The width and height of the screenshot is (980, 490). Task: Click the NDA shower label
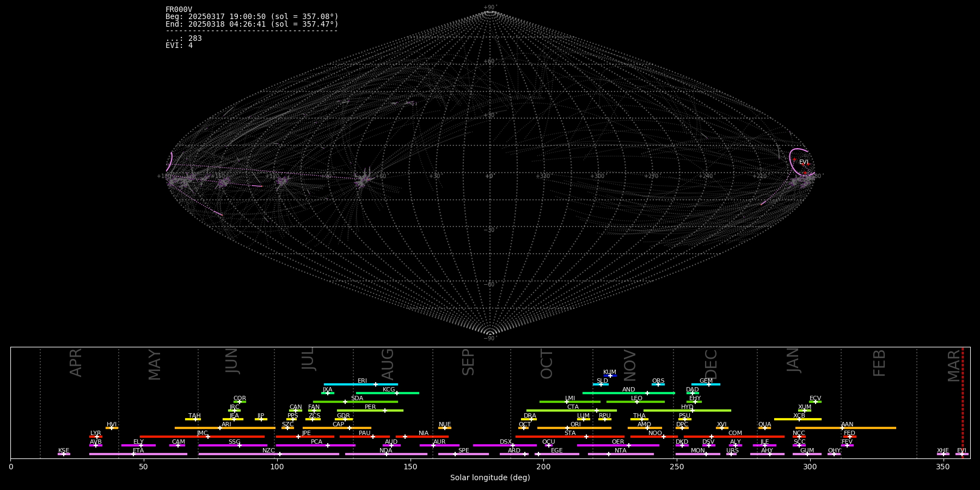[x=386, y=451]
